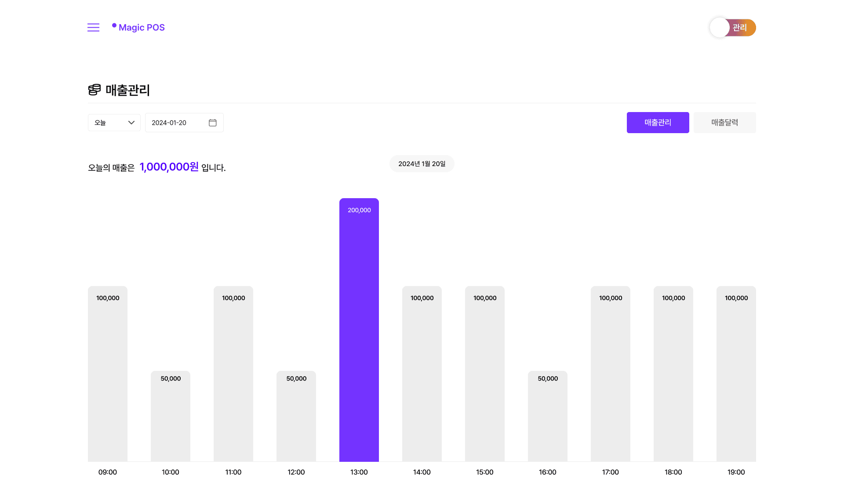
Task: Click the Magic POS logo
Action: click(138, 27)
